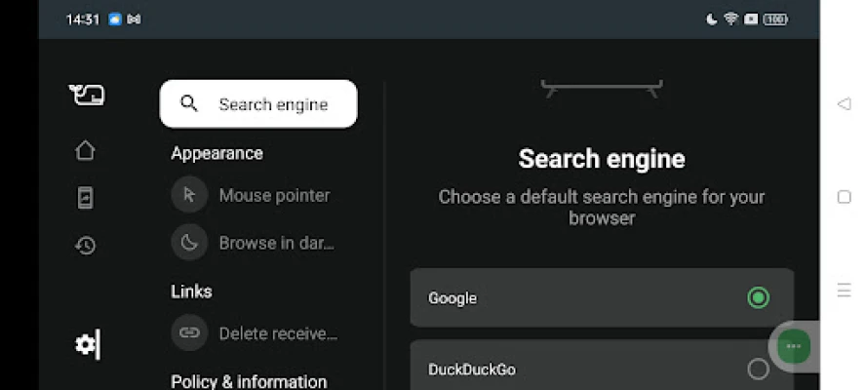This screenshot has height=390, width=868.
Task: Open Browse in dark mode setting
Action: coord(278,242)
